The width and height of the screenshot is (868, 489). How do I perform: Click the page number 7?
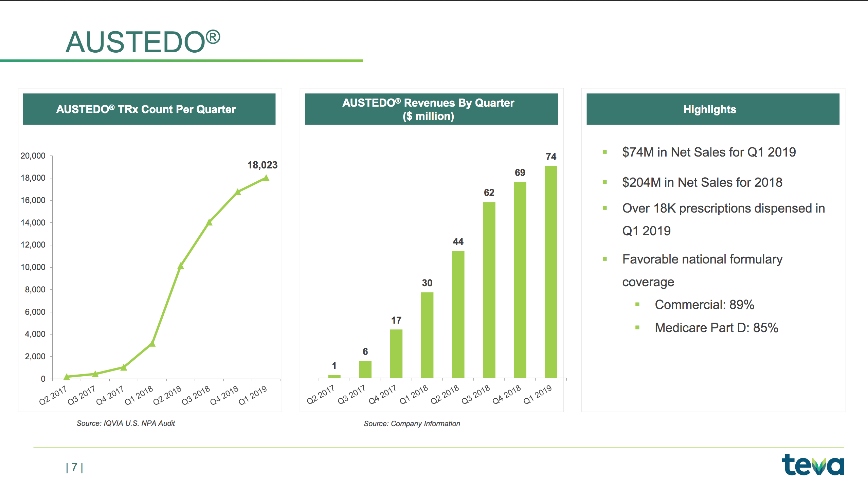pyautogui.click(x=74, y=467)
